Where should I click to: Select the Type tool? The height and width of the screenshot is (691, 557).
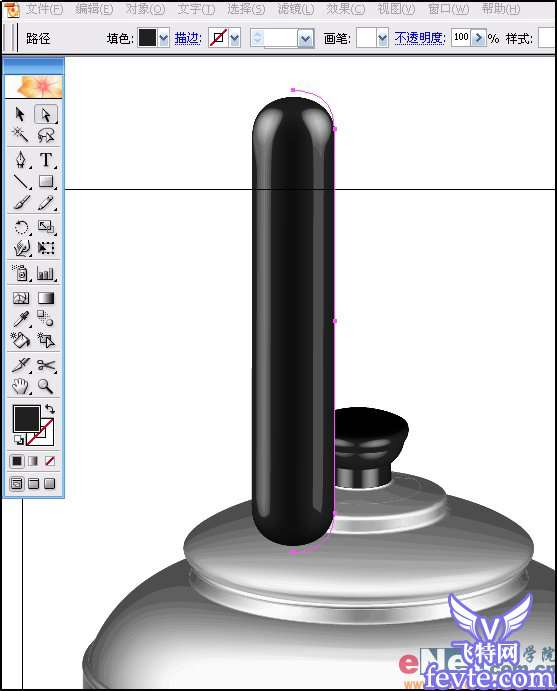click(46, 160)
